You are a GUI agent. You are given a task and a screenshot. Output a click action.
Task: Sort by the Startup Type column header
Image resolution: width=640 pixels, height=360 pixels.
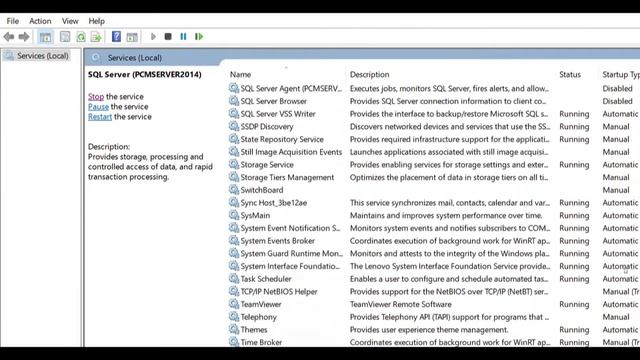(621, 75)
